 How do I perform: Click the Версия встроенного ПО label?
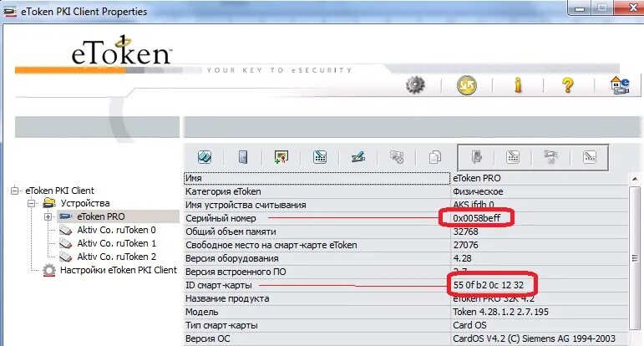pos(236,272)
